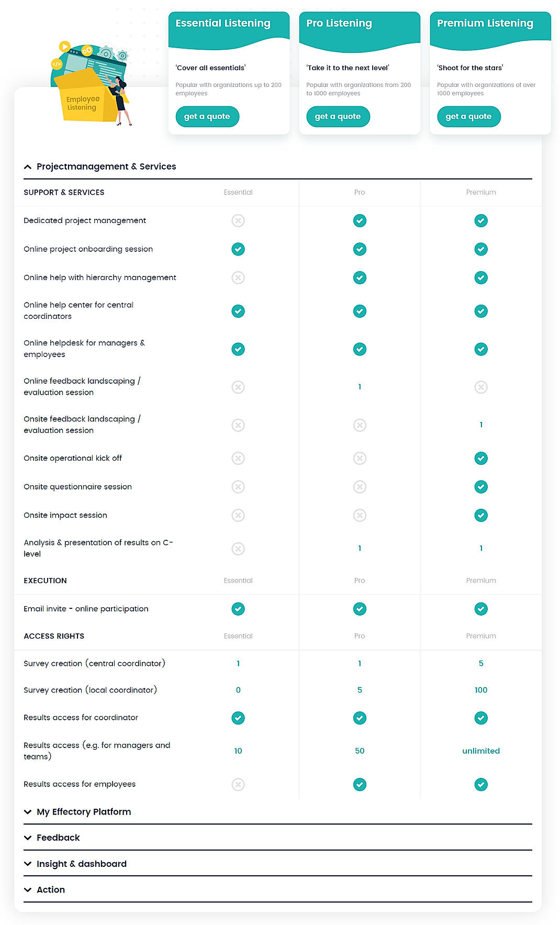Click the Essential checkmark for Online project onboarding session
This screenshot has height=925, width=560.
tap(238, 249)
